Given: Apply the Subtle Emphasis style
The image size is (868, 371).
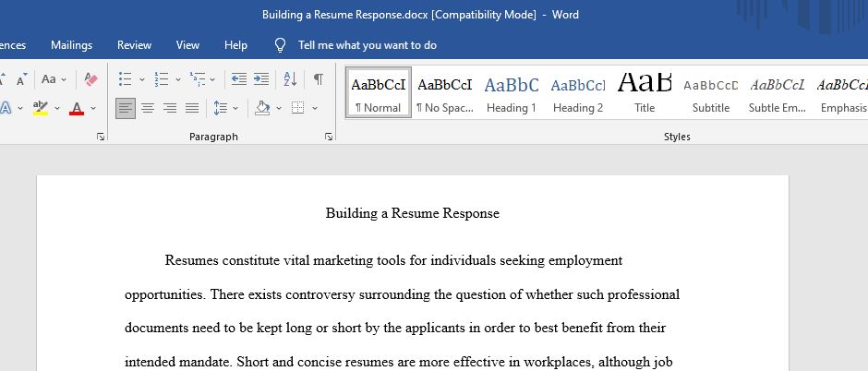Looking at the screenshot, I should [x=778, y=92].
